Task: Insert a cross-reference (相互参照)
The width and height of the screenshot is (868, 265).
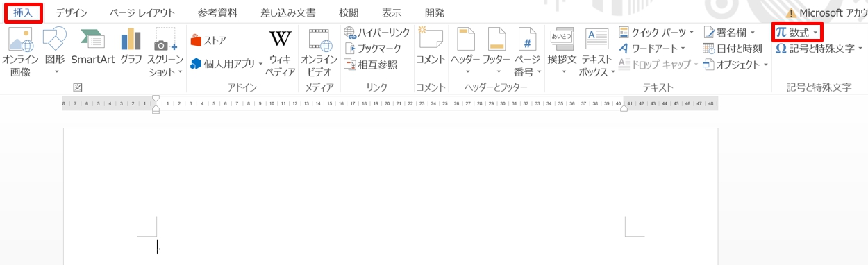Action: coord(371,65)
